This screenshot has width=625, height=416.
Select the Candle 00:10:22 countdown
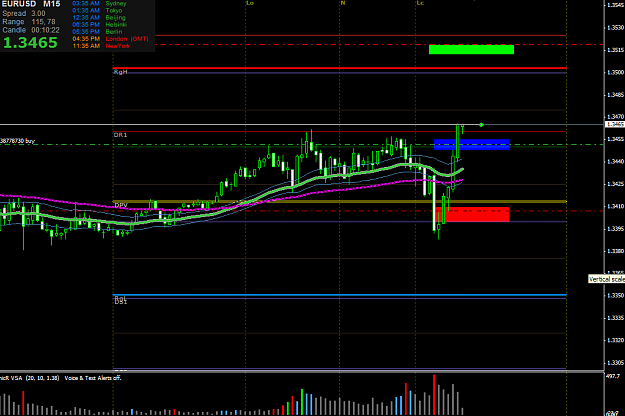31,30
